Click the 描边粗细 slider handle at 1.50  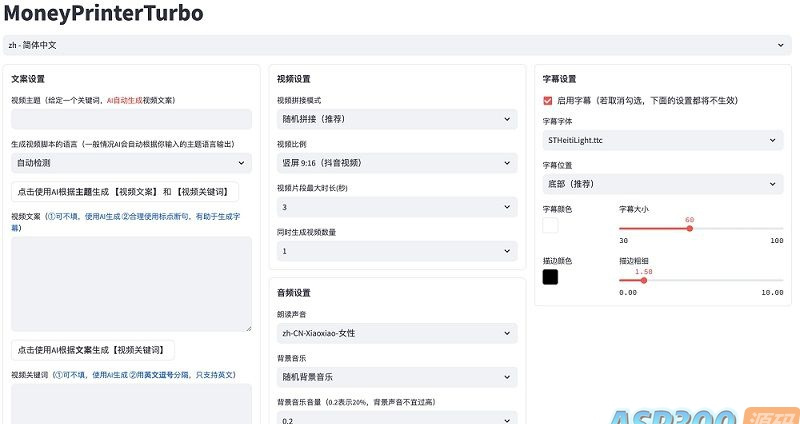point(644,280)
